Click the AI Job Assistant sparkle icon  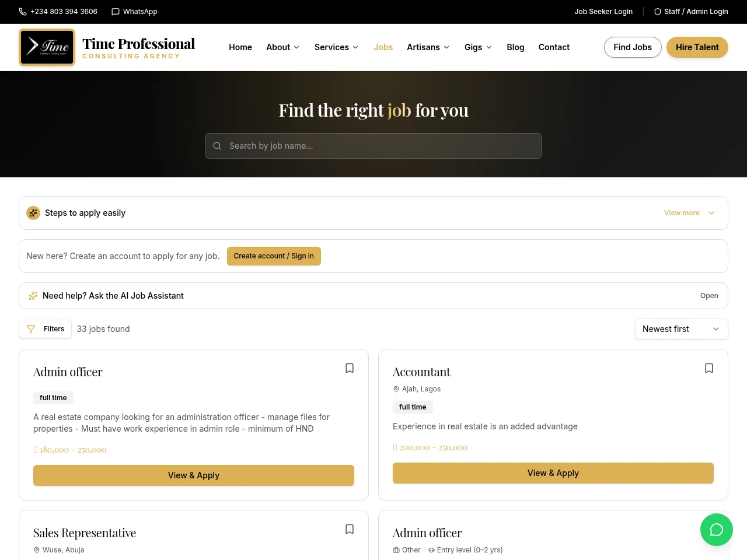(x=33, y=296)
